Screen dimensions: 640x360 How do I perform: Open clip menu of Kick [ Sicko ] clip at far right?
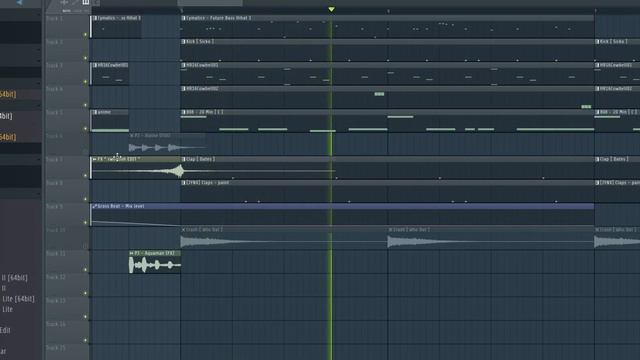click(597, 42)
